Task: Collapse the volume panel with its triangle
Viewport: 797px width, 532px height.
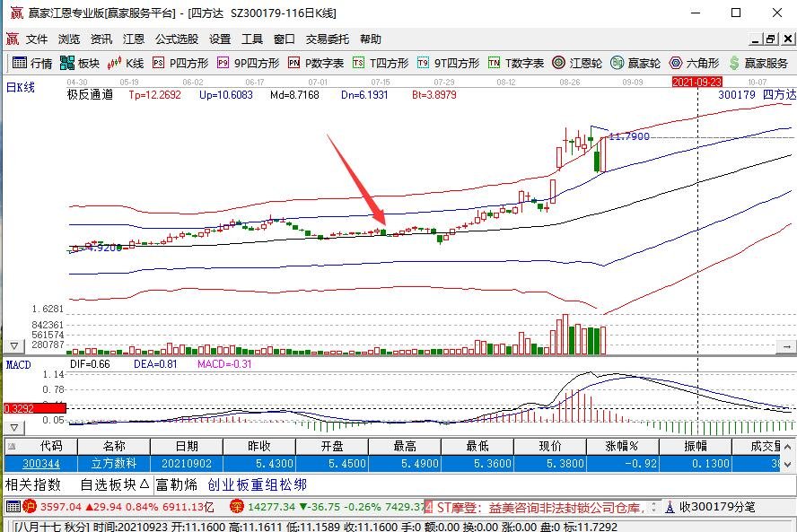Action: click(x=12, y=344)
